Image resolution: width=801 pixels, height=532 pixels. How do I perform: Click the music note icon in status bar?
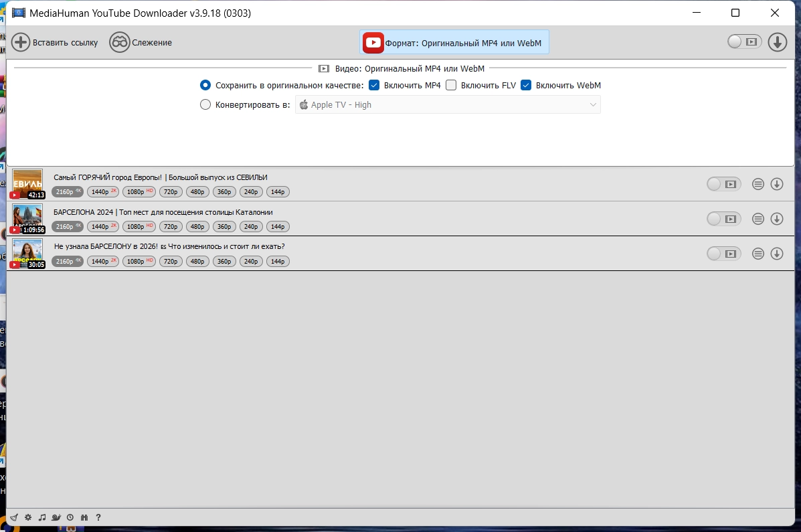(x=42, y=518)
